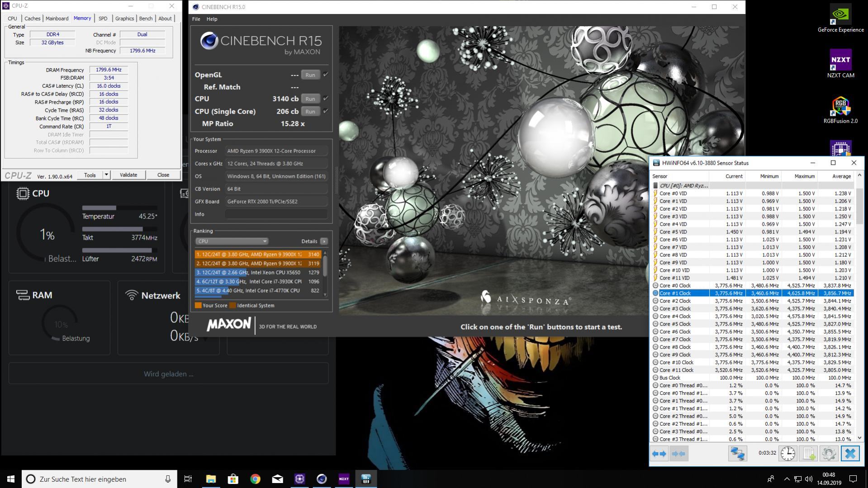Image resolution: width=868 pixels, height=488 pixels.
Task: Switch to the Mainboard tab in CPU-Z
Action: [x=57, y=19]
